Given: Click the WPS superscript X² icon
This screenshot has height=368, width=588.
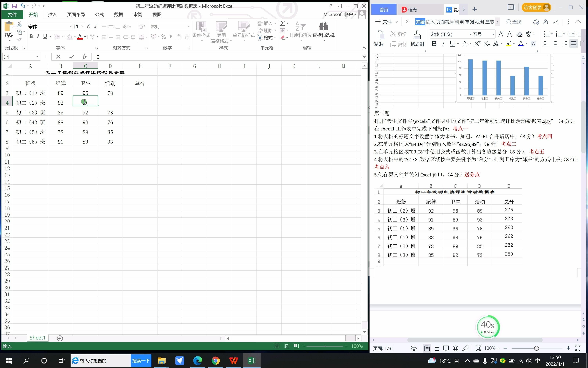Looking at the screenshot, I should tap(477, 44).
